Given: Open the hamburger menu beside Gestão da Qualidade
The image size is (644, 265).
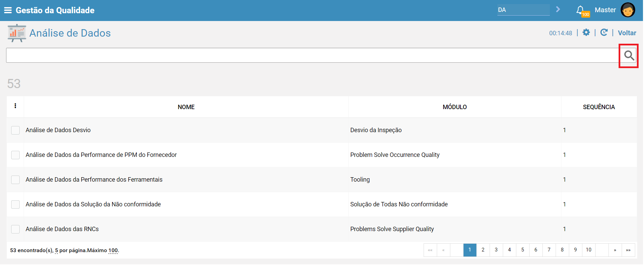Looking at the screenshot, I should tap(8, 10).
